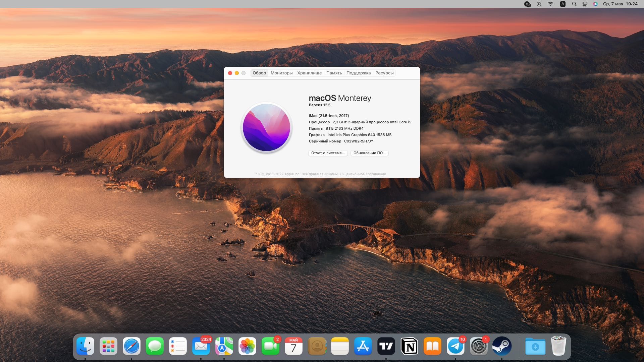Open Reminders from the Dock
This screenshot has height=362, width=644.
[x=178, y=346]
